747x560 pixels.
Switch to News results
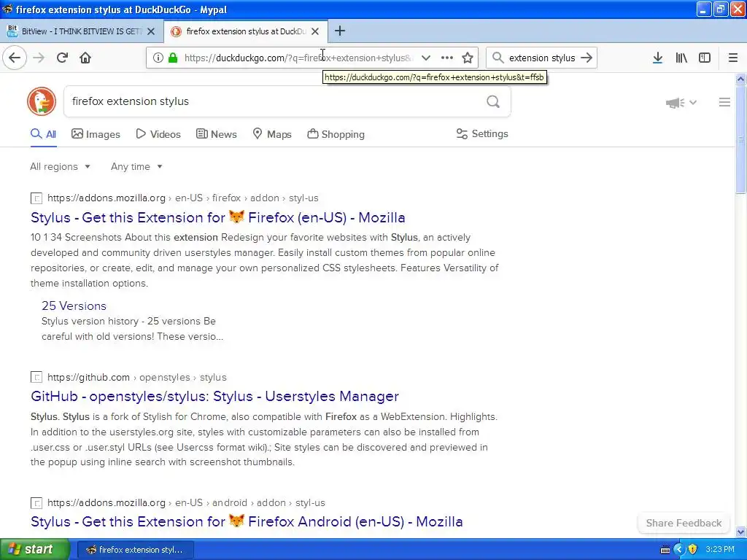(x=216, y=134)
